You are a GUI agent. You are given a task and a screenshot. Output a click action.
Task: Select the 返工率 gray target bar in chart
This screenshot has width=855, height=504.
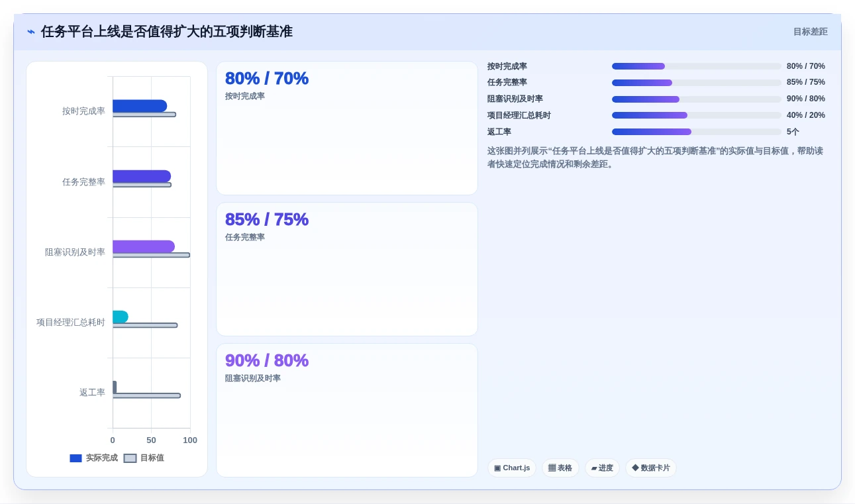pos(146,395)
